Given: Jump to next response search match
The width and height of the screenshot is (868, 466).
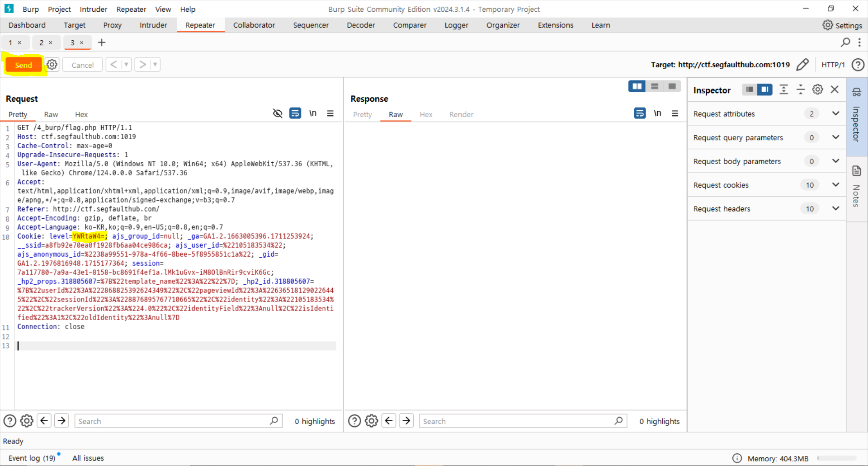Looking at the screenshot, I should pyautogui.click(x=406, y=421).
